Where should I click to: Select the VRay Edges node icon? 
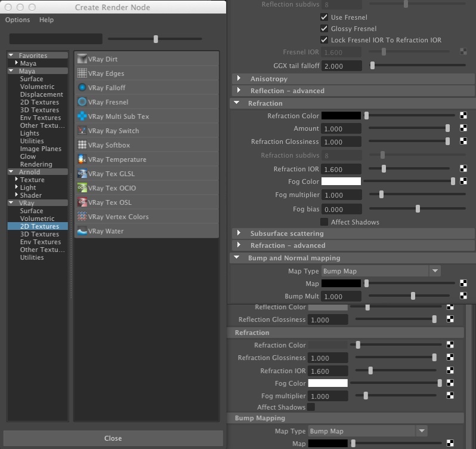(82, 73)
